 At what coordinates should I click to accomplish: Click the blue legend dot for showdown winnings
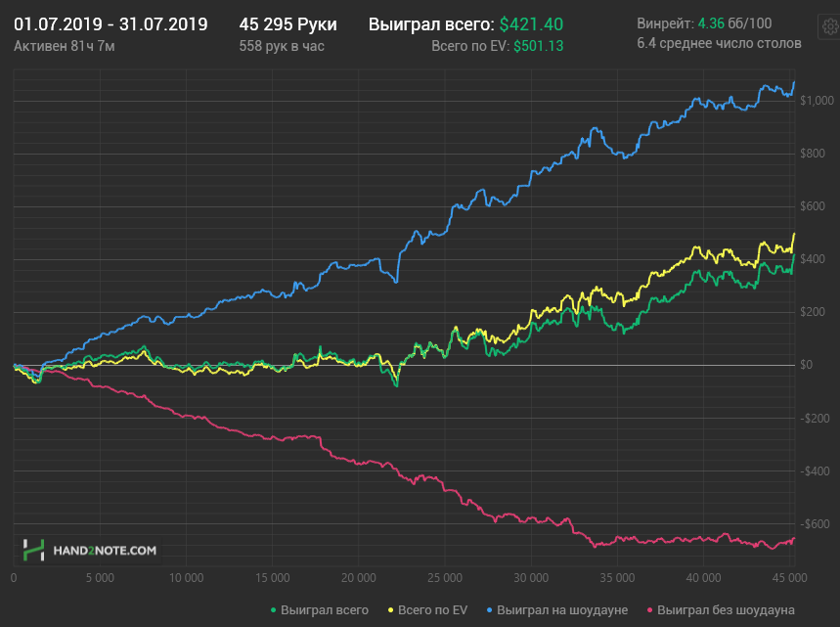489,610
